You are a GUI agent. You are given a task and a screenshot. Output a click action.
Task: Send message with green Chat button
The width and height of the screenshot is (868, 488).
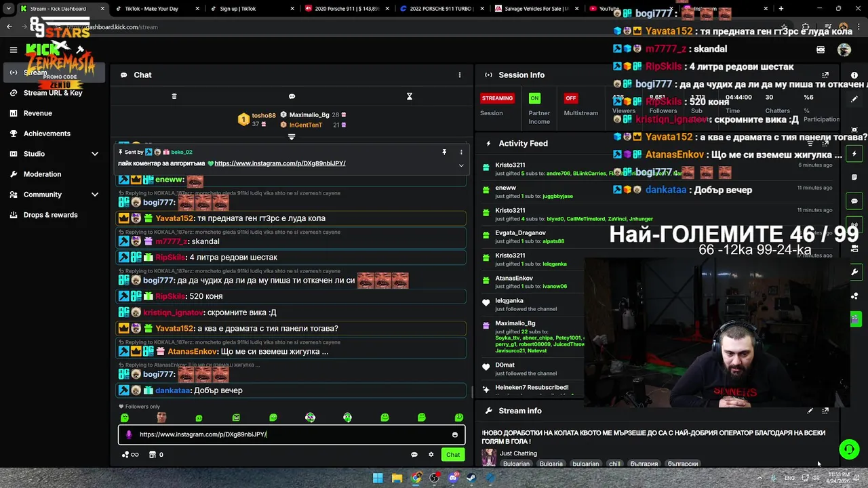(x=453, y=455)
